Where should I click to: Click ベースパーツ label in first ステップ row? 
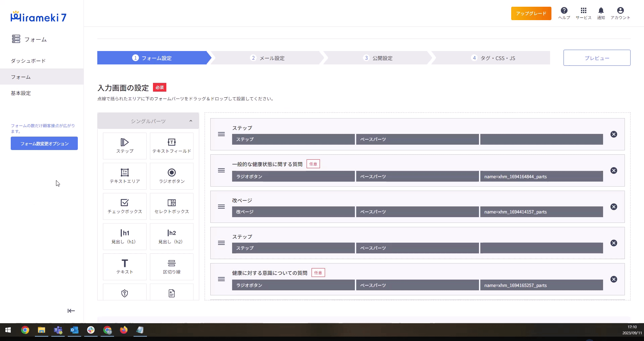pyautogui.click(x=417, y=139)
